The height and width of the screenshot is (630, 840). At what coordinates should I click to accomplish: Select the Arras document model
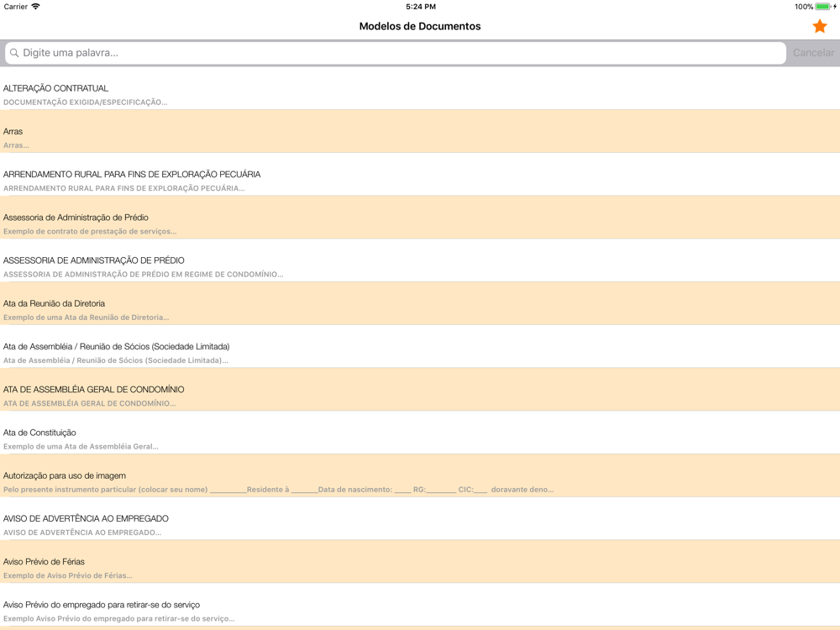pos(420,131)
